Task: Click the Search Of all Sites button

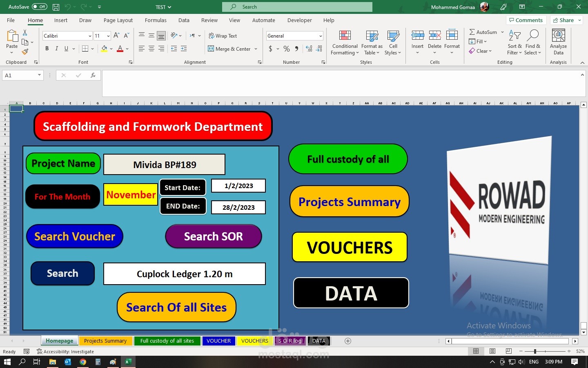Action: 176,307
